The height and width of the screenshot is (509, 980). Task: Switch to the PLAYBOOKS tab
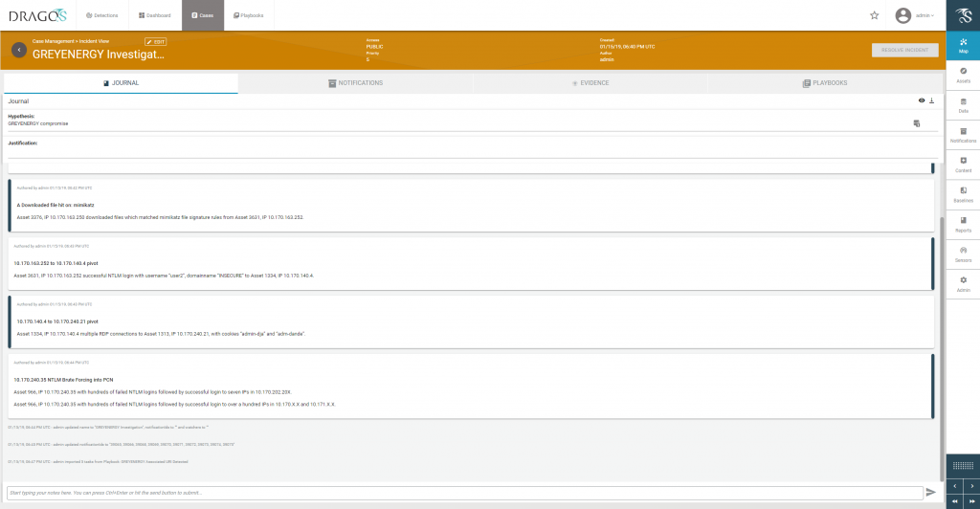click(825, 83)
